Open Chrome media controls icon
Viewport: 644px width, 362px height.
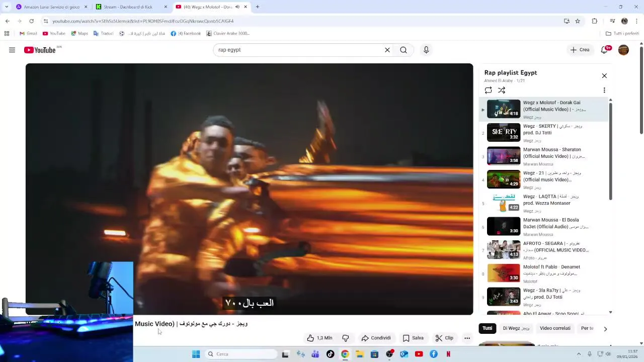[612, 21]
